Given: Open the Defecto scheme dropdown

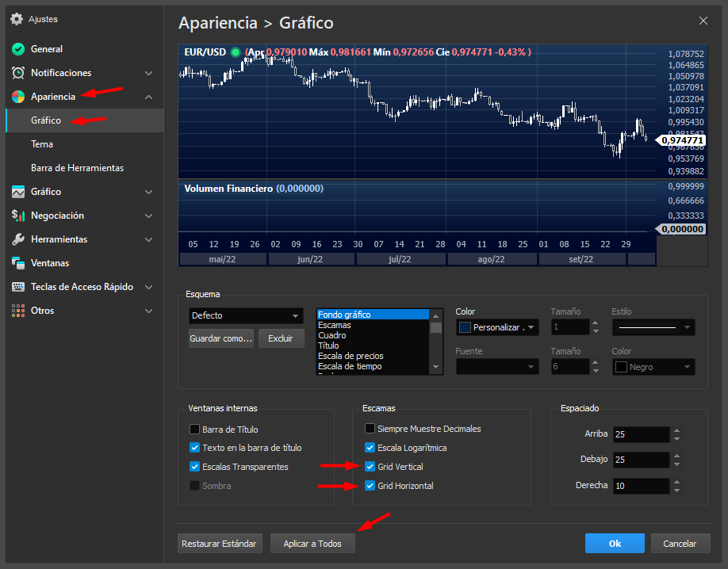Looking at the screenshot, I should (246, 315).
